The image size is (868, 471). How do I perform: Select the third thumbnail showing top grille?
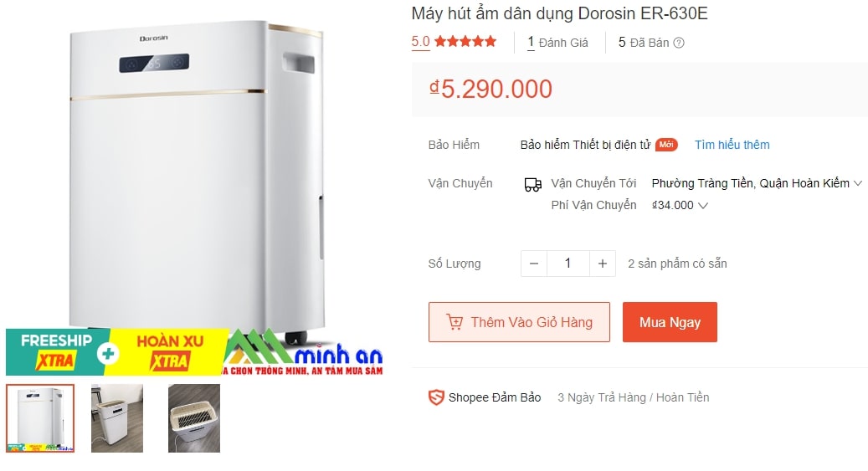click(194, 418)
